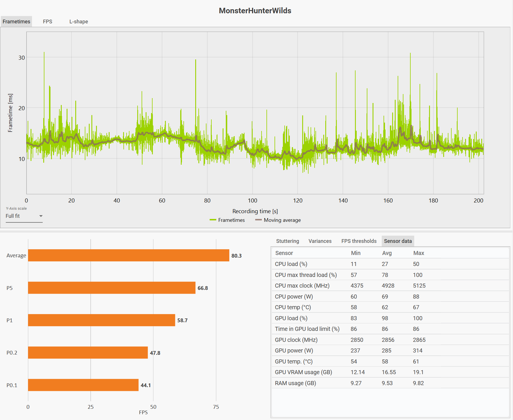The image size is (513, 420).
Task: Click the 47.8 value label
Action: pos(155,353)
